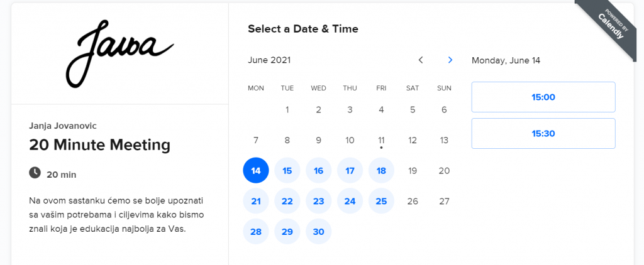Pick Thursday June 17
This screenshot has width=644, height=265.
(350, 171)
